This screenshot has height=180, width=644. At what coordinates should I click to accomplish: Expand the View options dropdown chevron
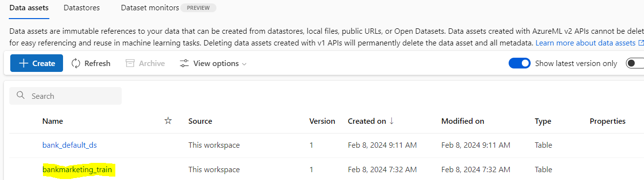(x=244, y=64)
